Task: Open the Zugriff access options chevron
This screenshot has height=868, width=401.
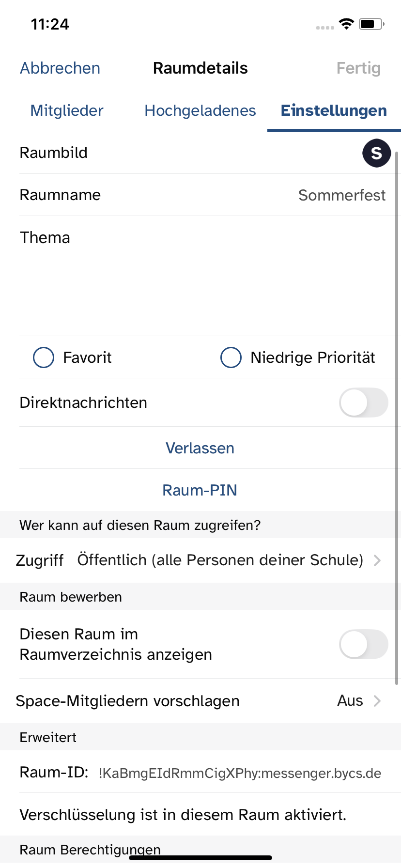Action: (377, 560)
